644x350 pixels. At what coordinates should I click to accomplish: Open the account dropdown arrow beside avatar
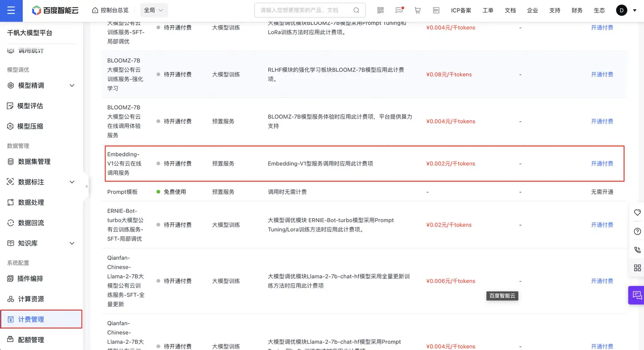(x=635, y=10)
